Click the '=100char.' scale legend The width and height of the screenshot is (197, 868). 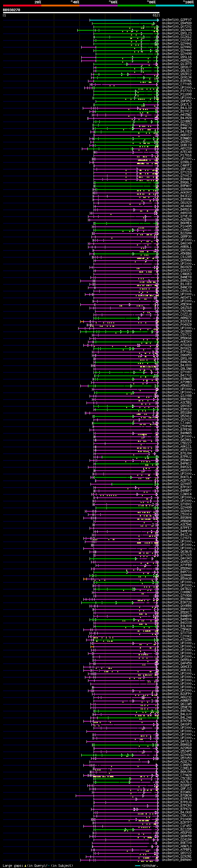pyautogui.click(x=146, y=865)
